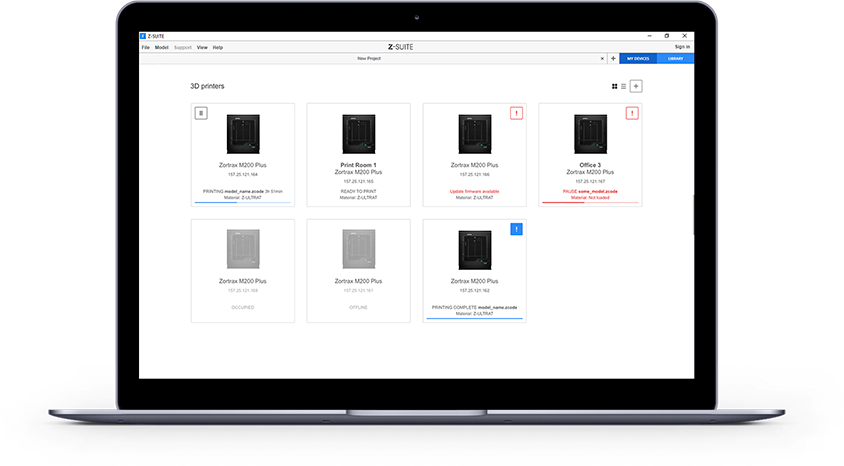844x466 pixels.
Task: Click the red warning icon on Office 3 card
Action: click(x=632, y=113)
